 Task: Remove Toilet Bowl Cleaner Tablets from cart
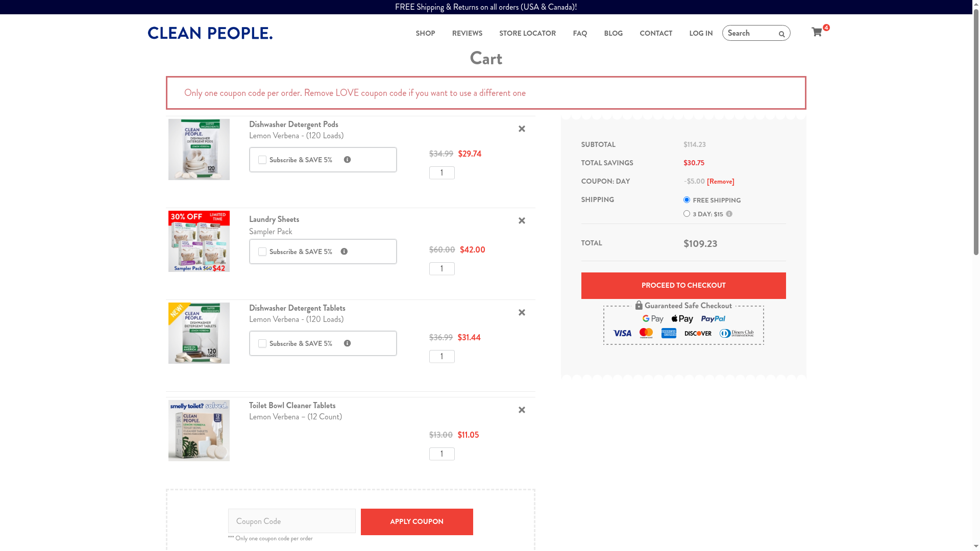522,410
